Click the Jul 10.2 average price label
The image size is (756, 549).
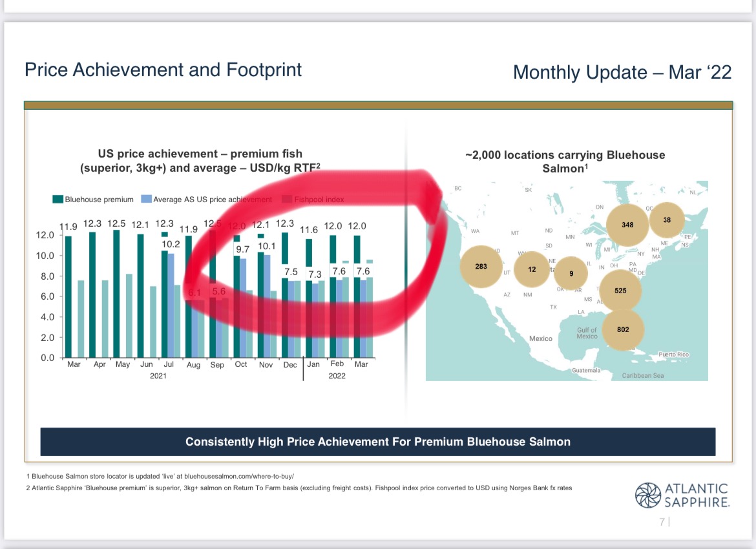click(171, 244)
